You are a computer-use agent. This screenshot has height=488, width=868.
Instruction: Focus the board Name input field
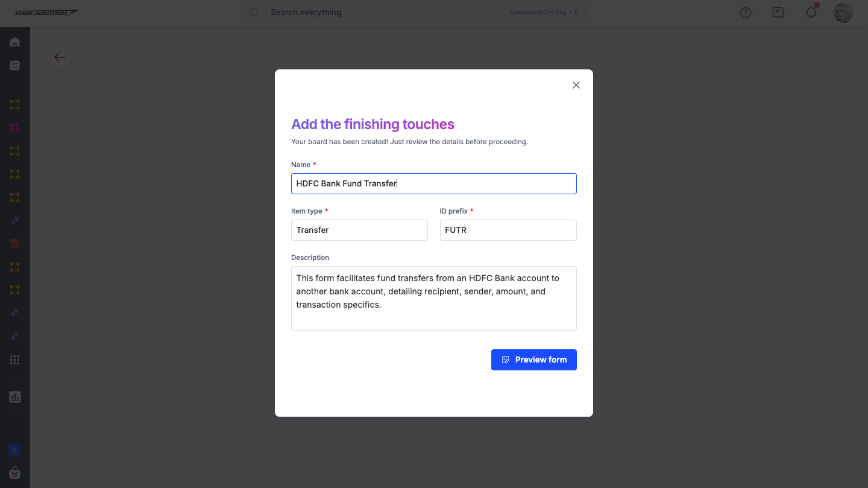click(433, 183)
